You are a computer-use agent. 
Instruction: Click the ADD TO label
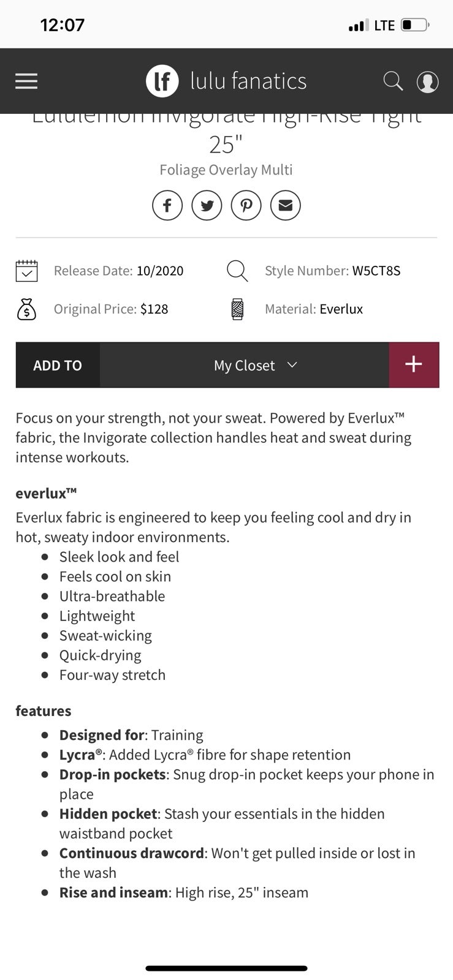(58, 366)
